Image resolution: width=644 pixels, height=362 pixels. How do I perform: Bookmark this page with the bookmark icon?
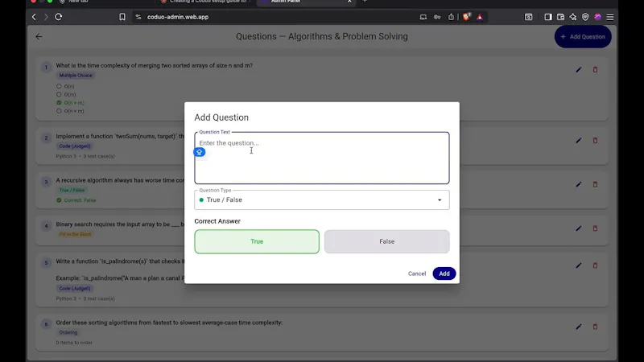122,17
